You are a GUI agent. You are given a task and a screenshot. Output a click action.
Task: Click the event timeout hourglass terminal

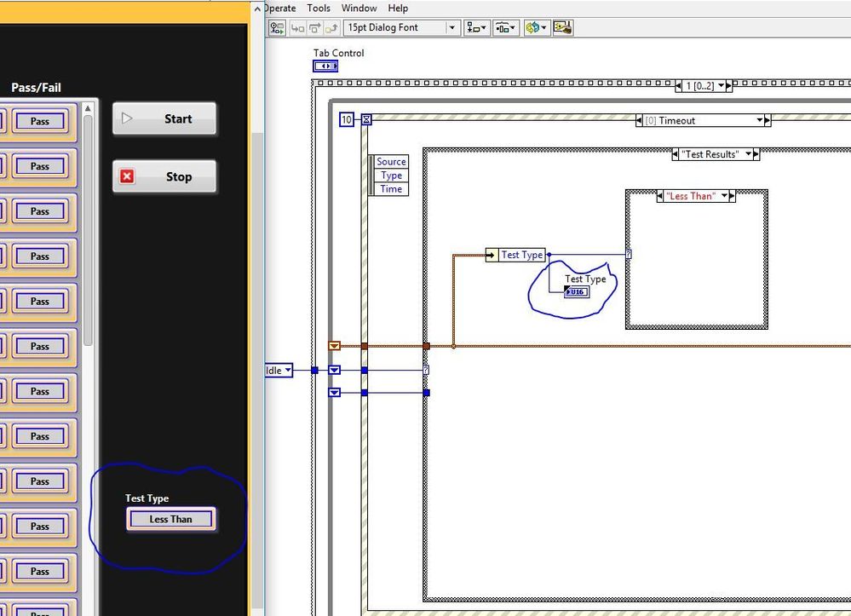pos(367,119)
